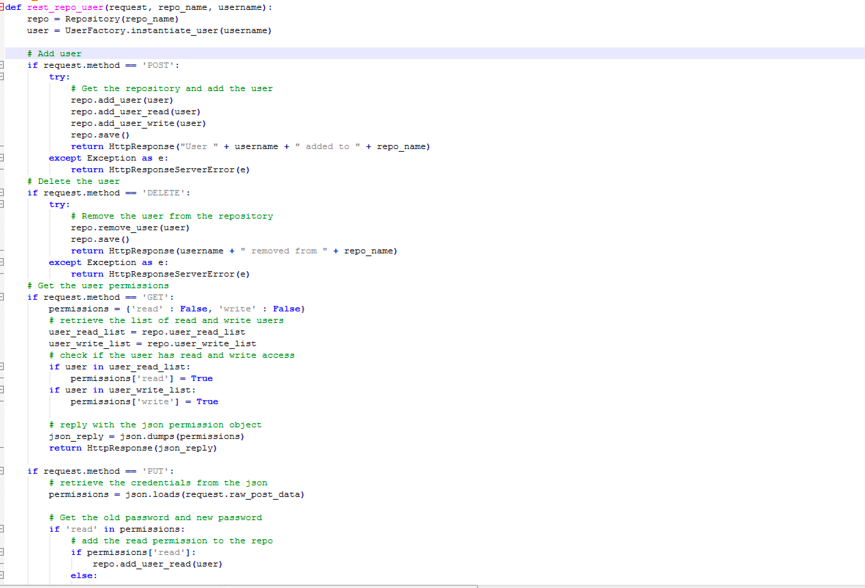The image size is (865, 588).
Task: Click the 'else:' line at the bottom
Action: pos(83,575)
